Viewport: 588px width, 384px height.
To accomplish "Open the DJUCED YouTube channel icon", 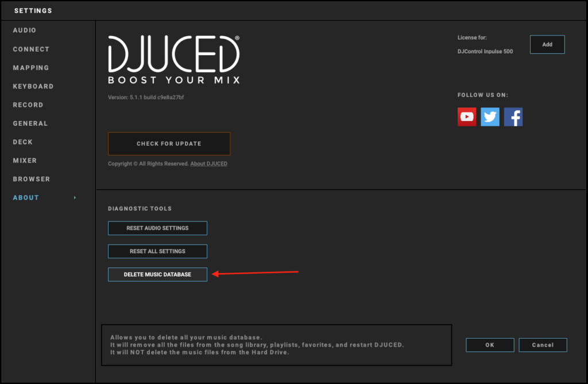I will coord(467,117).
